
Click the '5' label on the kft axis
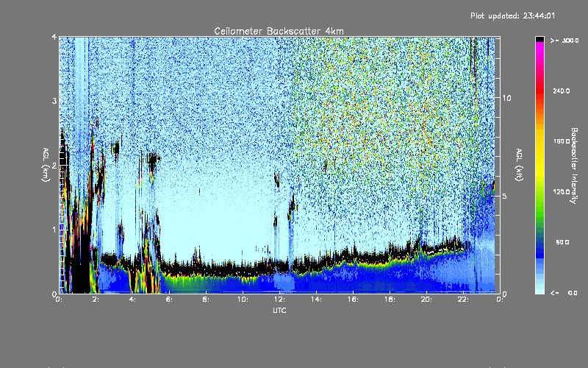(505, 196)
